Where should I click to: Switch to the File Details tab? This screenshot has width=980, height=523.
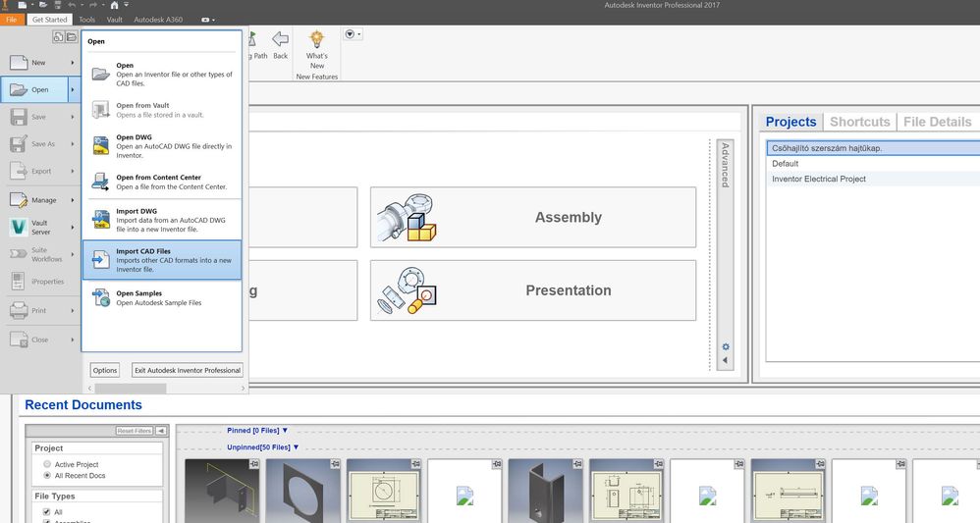coord(937,122)
